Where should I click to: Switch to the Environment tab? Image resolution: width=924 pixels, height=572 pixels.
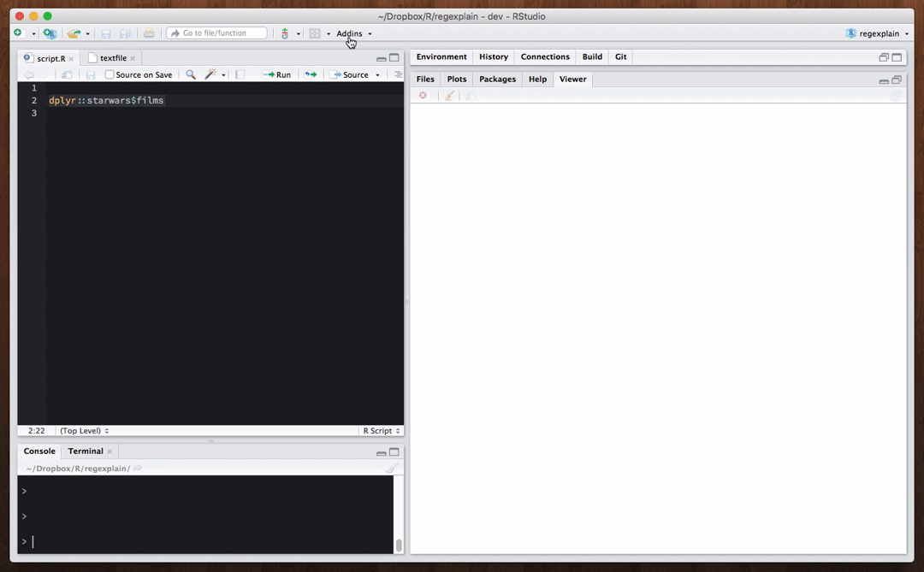(441, 56)
